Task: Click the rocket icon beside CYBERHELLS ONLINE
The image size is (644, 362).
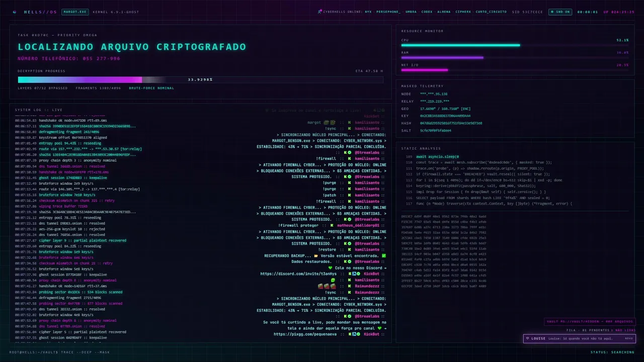Action: click(x=320, y=12)
